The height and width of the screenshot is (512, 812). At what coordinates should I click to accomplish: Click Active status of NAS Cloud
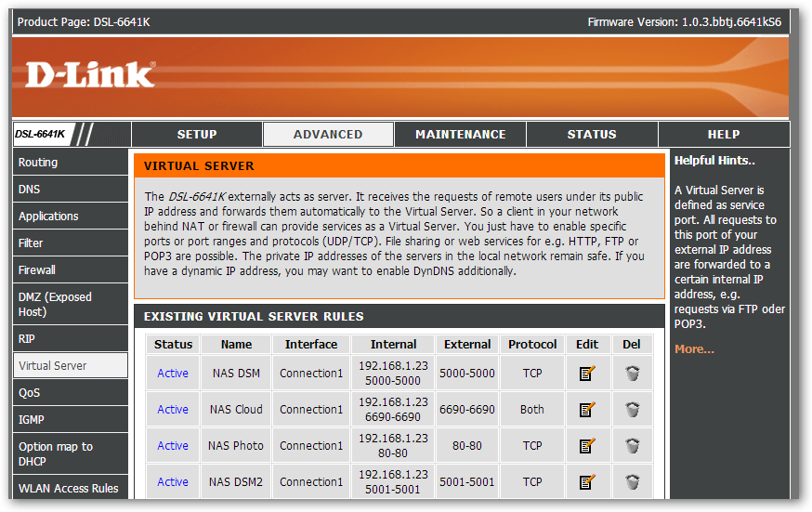(173, 410)
